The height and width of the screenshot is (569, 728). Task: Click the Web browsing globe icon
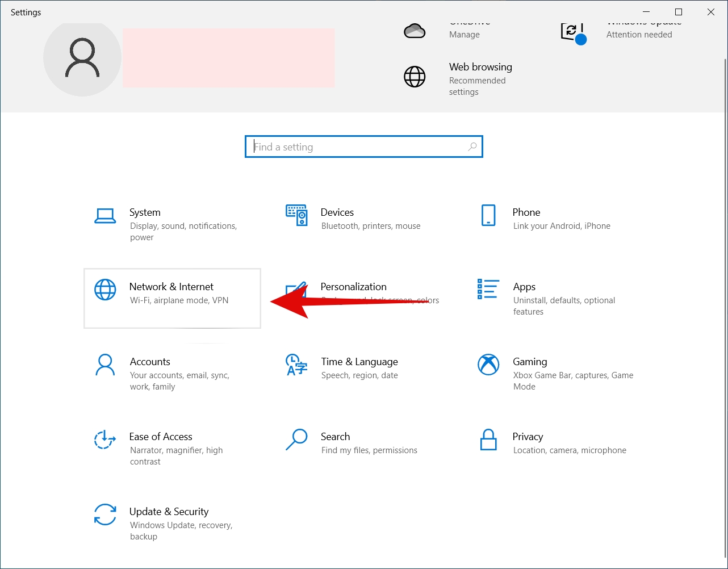(415, 77)
